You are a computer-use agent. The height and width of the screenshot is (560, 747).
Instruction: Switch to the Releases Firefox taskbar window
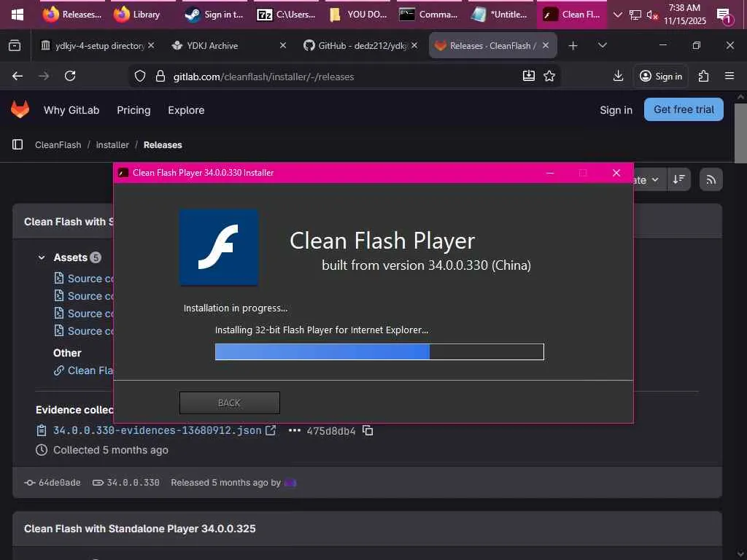pos(72,15)
